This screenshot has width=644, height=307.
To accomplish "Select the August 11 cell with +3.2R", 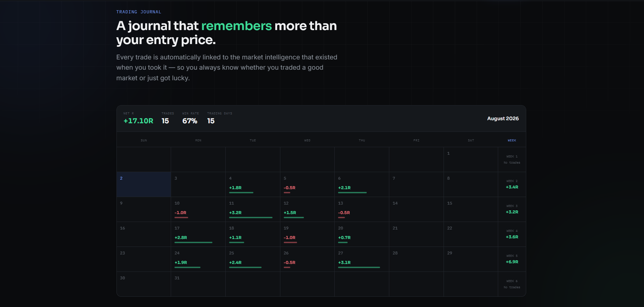I will pos(253,209).
